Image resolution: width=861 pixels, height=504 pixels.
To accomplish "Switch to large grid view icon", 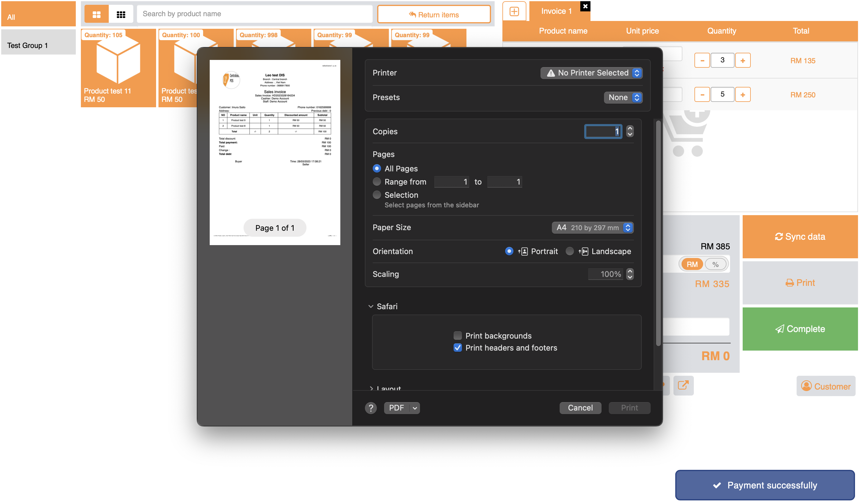I will pyautogui.click(x=97, y=14).
